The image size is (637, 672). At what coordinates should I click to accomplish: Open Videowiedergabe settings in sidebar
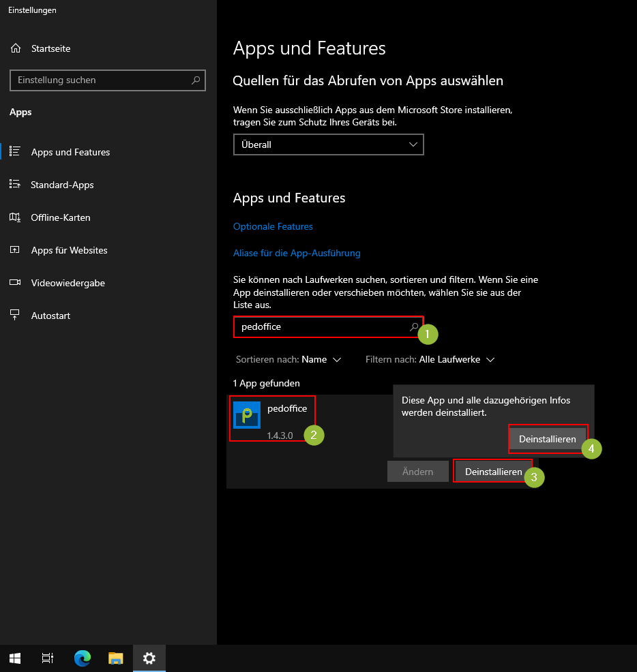[68, 283]
